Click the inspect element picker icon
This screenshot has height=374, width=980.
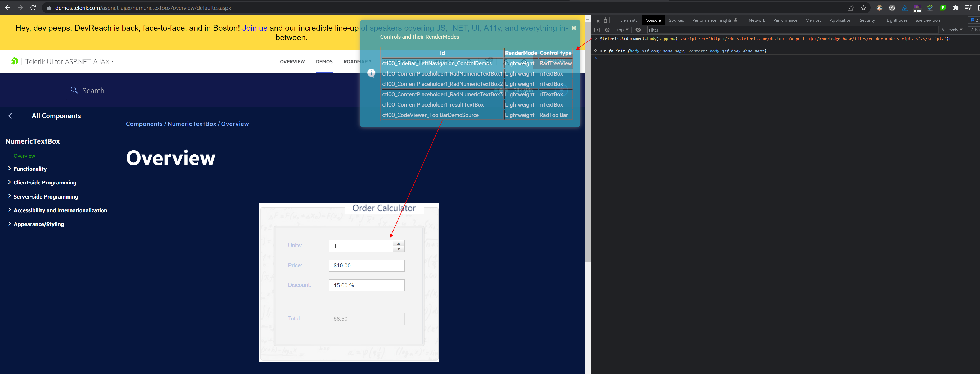597,20
